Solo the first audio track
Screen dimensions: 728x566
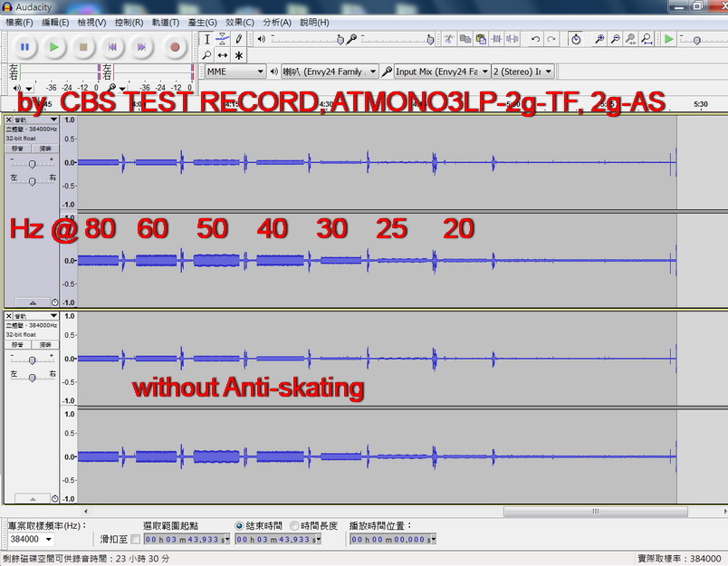[x=45, y=149]
